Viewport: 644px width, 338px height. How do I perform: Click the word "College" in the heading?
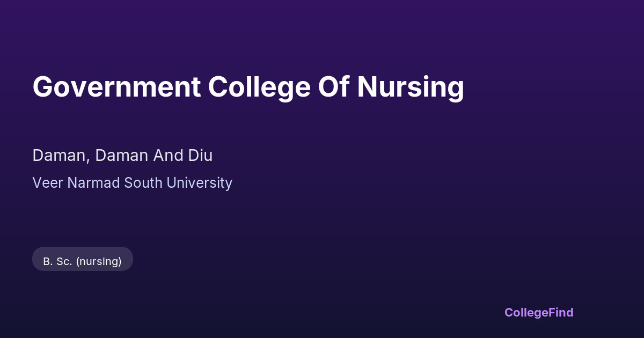click(259, 87)
